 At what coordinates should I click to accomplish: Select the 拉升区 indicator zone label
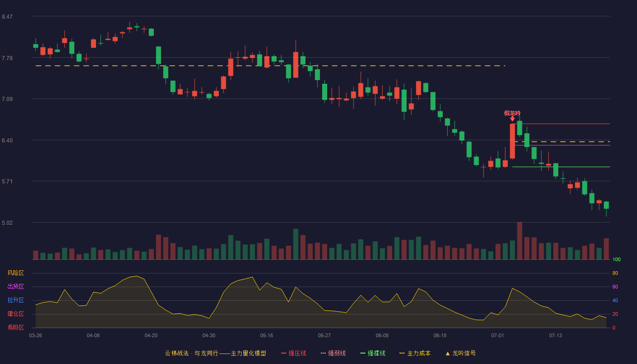coord(16,300)
